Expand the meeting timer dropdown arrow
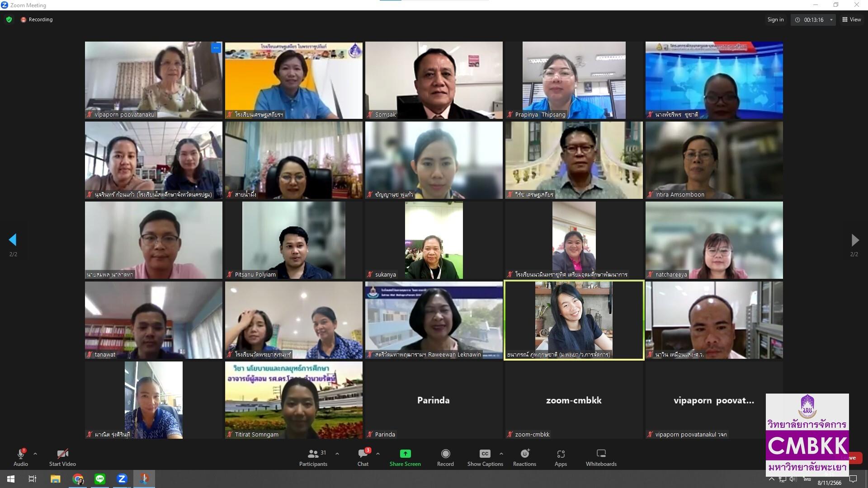This screenshot has height=488, width=868. pos(831,20)
